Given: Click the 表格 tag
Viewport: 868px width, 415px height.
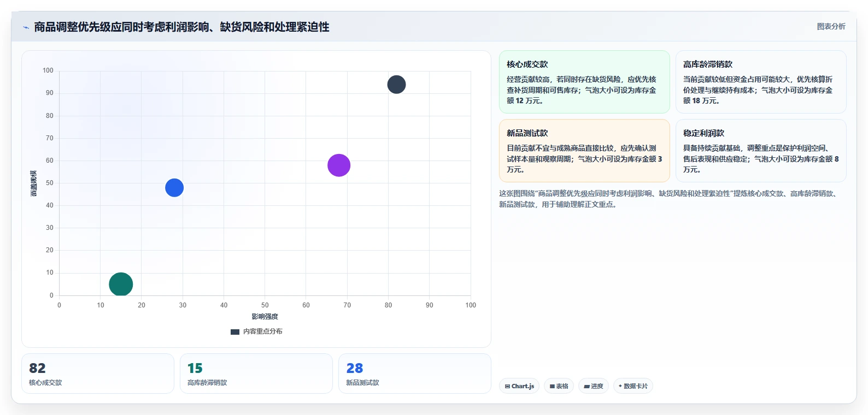Looking at the screenshot, I should (x=559, y=386).
